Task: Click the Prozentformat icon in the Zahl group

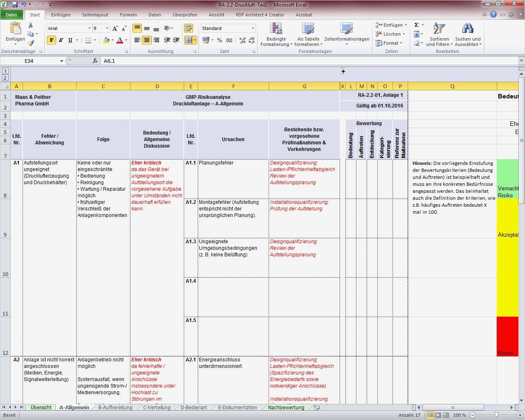Action: tap(219, 40)
